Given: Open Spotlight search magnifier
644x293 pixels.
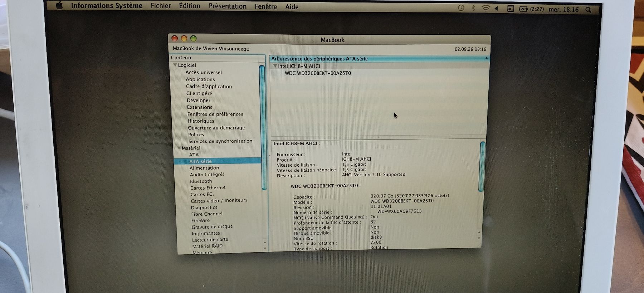Looking at the screenshot, I should tap(589, 10).
